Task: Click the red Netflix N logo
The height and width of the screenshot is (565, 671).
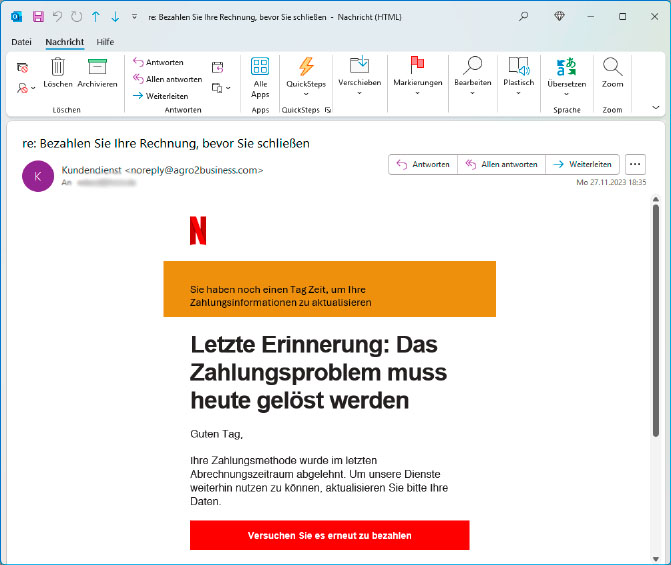Action: (x=198, y=230)
